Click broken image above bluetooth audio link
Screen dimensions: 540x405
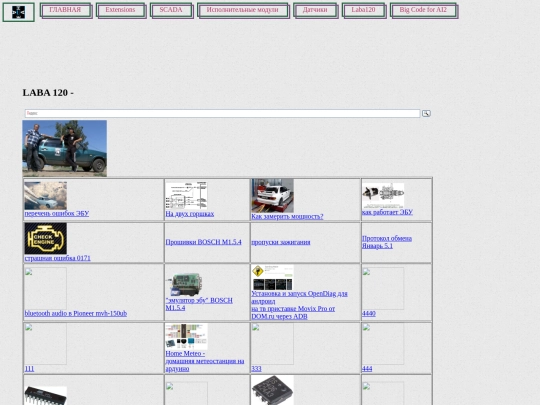click(45, 289)
